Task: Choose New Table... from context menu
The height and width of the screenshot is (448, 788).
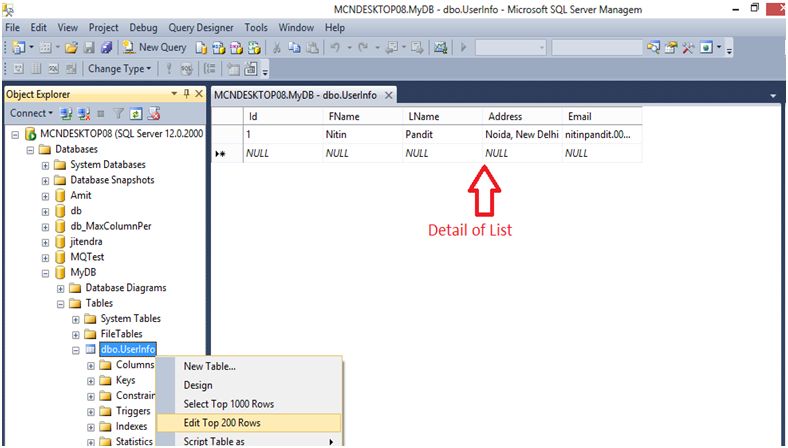Action: pos(249,367)
